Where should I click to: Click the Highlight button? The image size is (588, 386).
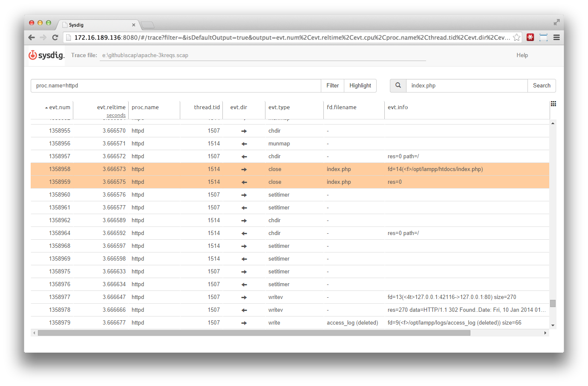pyautogui.click(x=360, y=85)
